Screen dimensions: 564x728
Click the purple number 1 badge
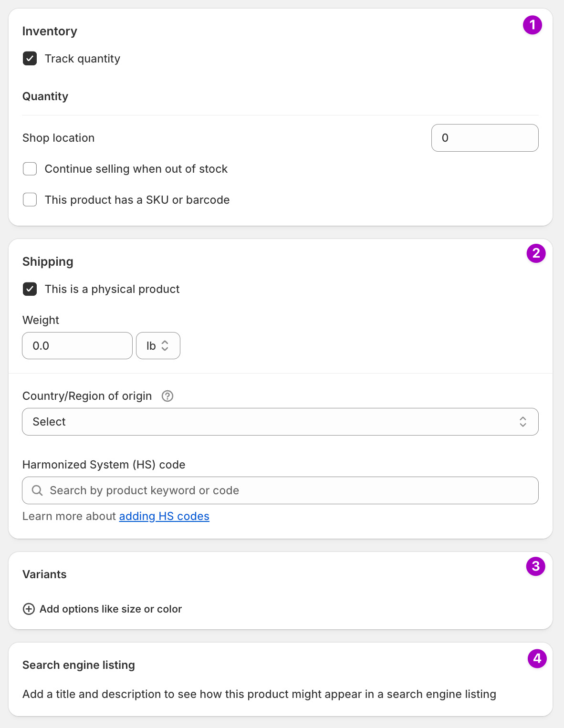532,25
